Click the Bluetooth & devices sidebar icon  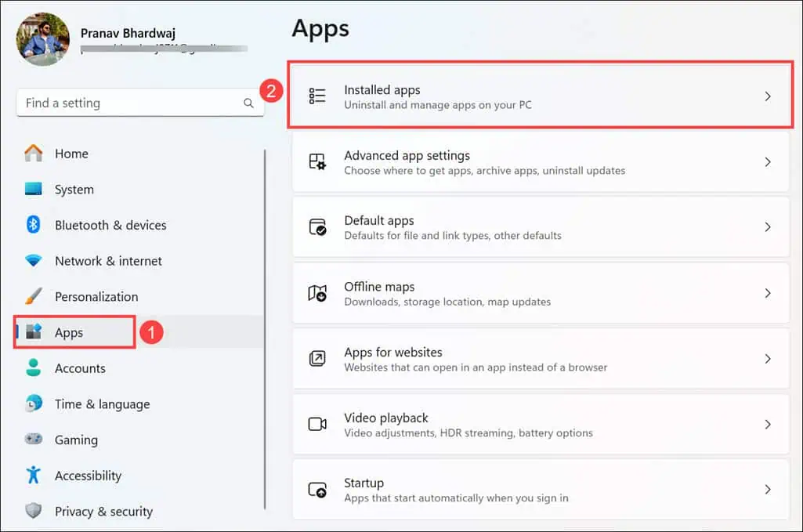[x=33, y=225]
